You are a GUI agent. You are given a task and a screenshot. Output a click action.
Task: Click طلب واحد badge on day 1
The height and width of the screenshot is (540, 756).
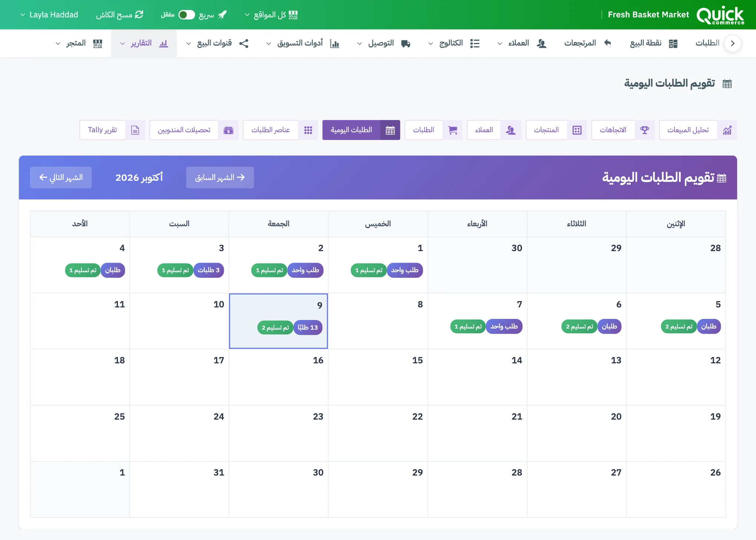(x=405, y=270)
